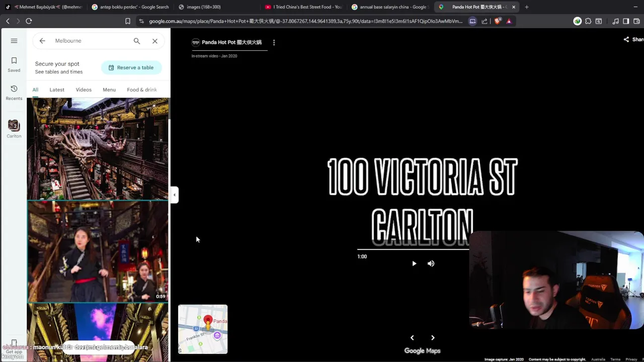
Task: Mute the video volume
Action: (431, 263)
